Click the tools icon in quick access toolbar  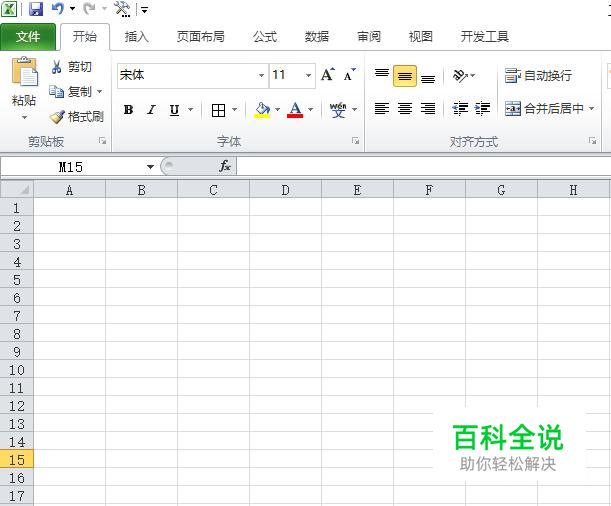point(122,9)
